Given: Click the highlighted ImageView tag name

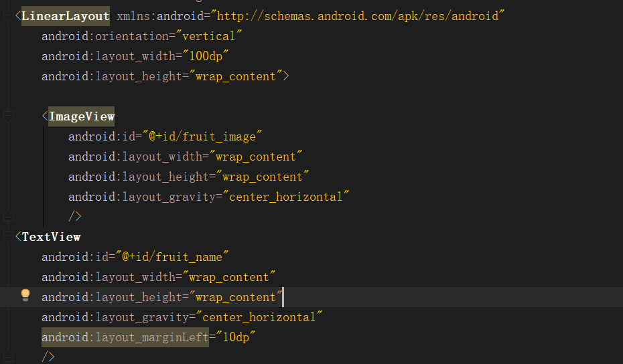Looking at the screenshot, I should click(82, 116).
